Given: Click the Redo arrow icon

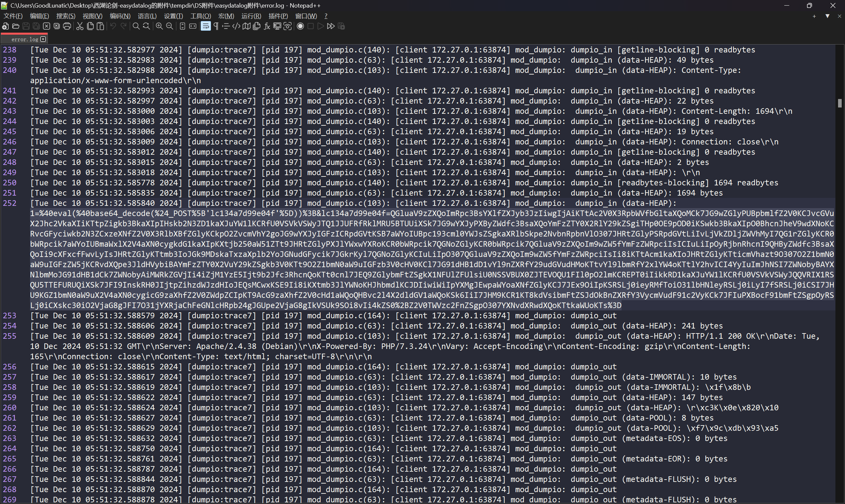Looking at the screenshot, I should [123, 26].
